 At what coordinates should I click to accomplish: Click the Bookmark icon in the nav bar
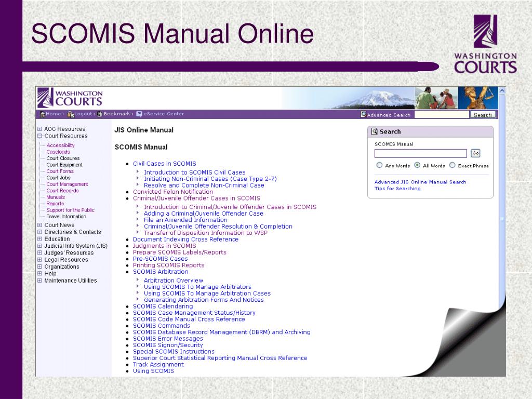click(x=100, y=114)
